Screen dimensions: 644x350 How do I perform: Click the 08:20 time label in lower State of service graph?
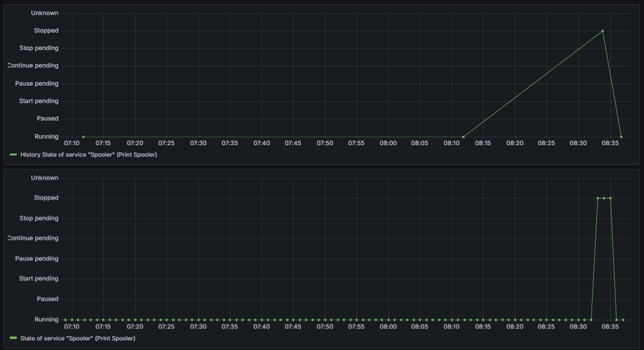click(x=515, y=327)
